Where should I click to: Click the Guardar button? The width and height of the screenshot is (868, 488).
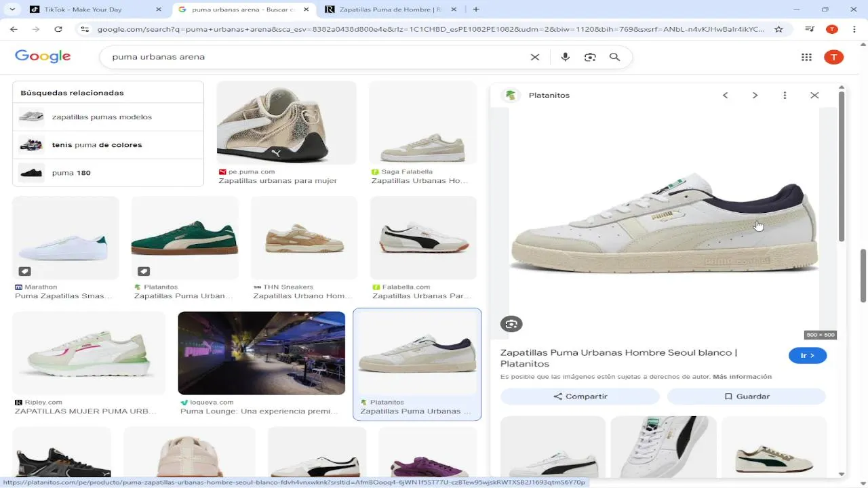[746, 396]
